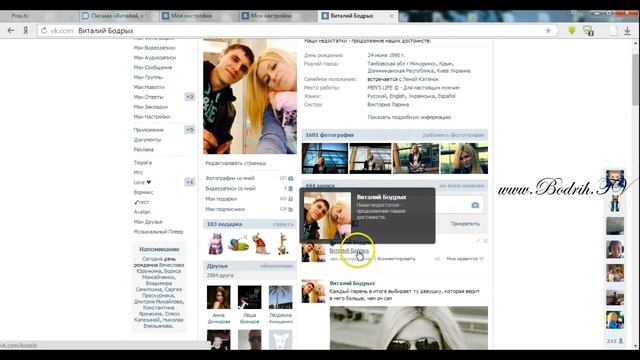Viewport: 640px width, 360px height.
Task: Open the first photo thumbnail in the photo strip
Action: pos(325,158)
